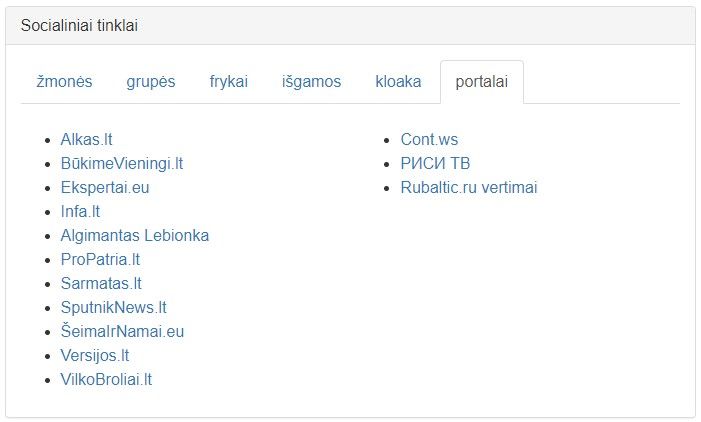Image resolution: width=701 pixels, height=422 pixels.
Task: Open the VilkoBroliai.lt link
Action: [106, 380]
